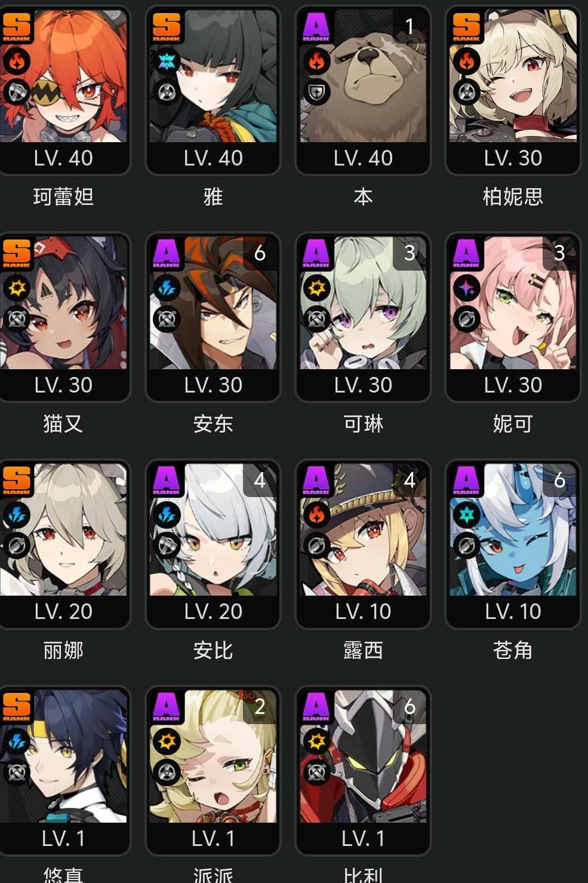
Task: Click the 苍角 name label
Action: (513, 650)
